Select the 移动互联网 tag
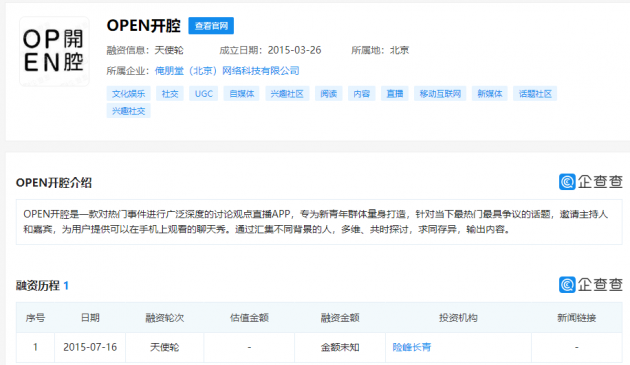Screen dimensions: 630x365 point(440,94)
